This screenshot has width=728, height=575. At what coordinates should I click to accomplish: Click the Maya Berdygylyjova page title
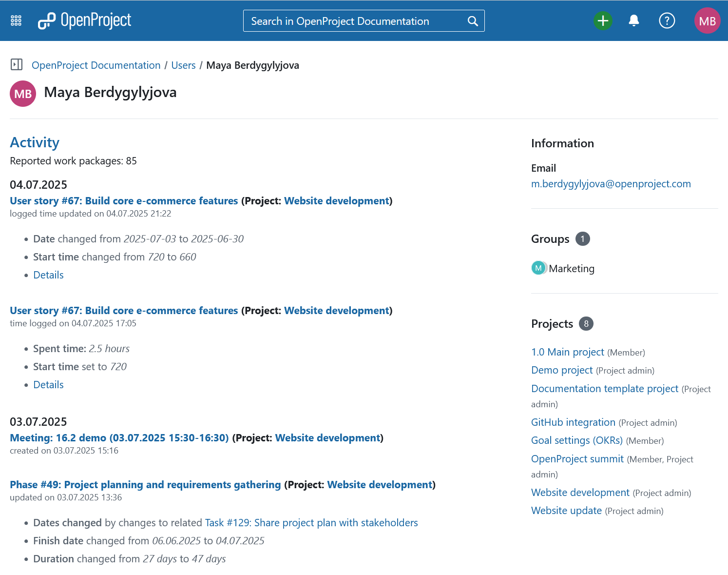coord(110,92)
